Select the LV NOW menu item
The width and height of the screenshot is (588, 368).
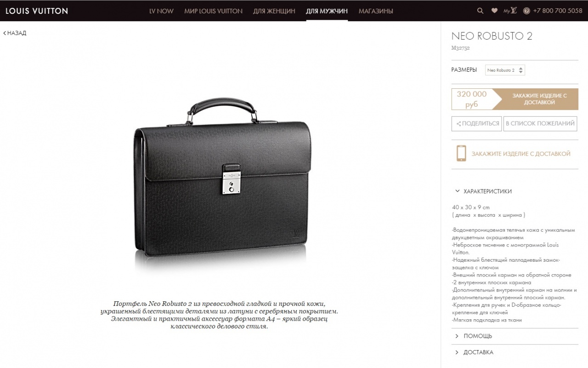[x=161, y=11]
